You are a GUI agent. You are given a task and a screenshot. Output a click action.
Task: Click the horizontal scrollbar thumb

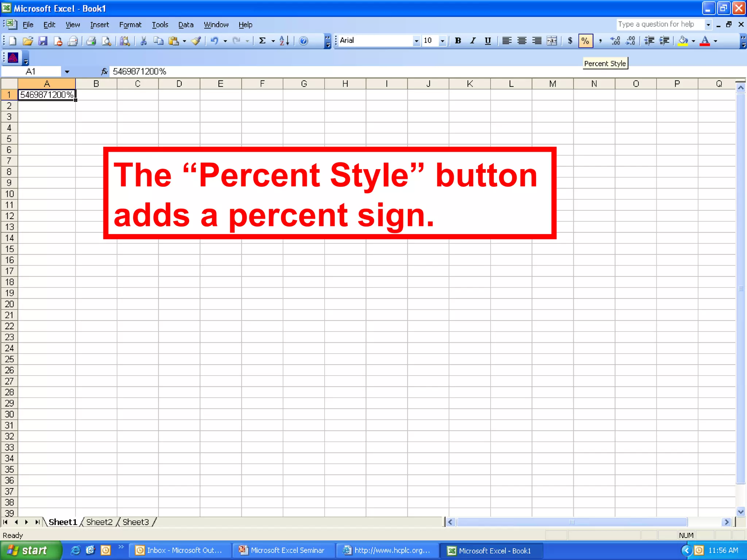(x=572, y=522)
